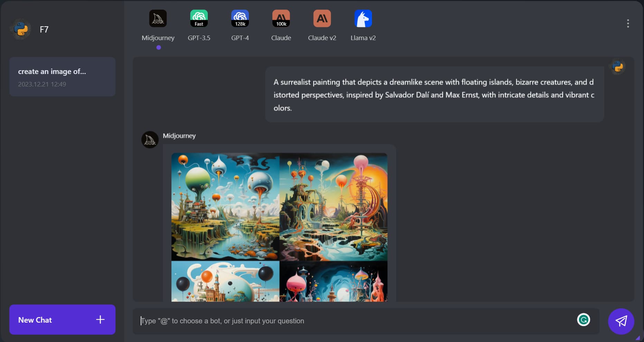Select the Claude 100k bot icon

pyautogui.click(x=281, y=18)
